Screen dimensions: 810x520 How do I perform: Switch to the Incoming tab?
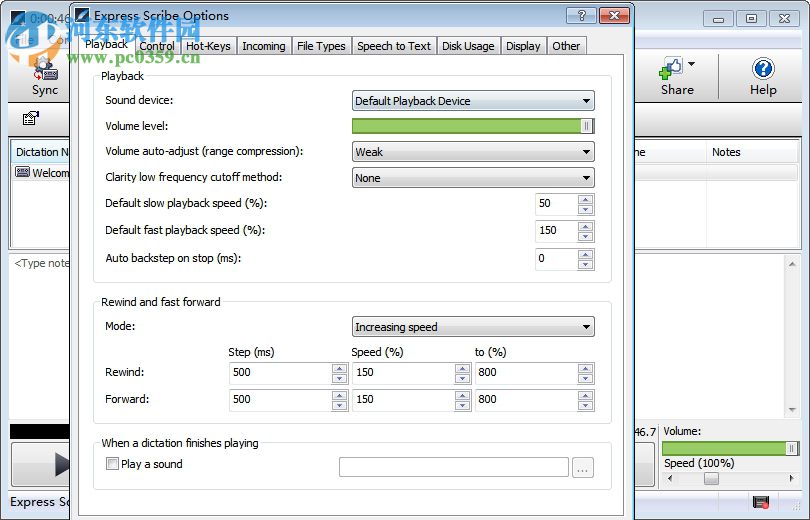pos(263,46)
